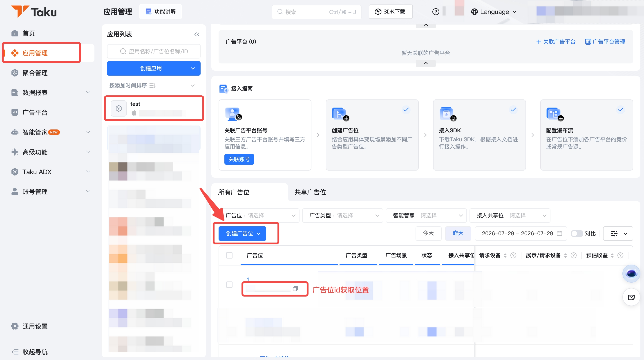The image size is (644, 360).
Task: Open the 接入共享位 filter dropdown
Action: (510, 215)
